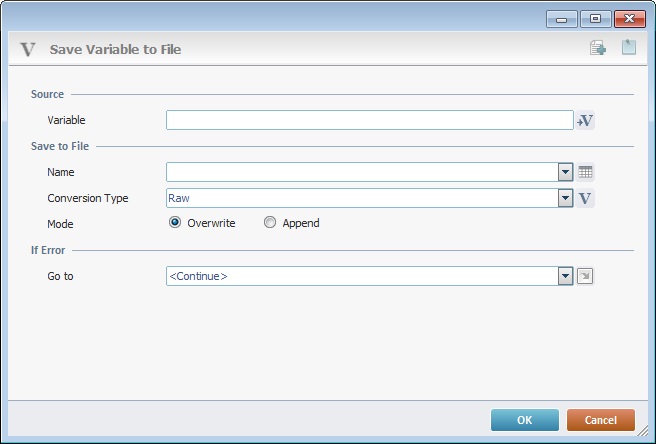The height and width of the screenshot is (444, 656).
Task: Click the go-to step arrow icon beside Go to
Action: pyautogui.click(x=585, y=276)
